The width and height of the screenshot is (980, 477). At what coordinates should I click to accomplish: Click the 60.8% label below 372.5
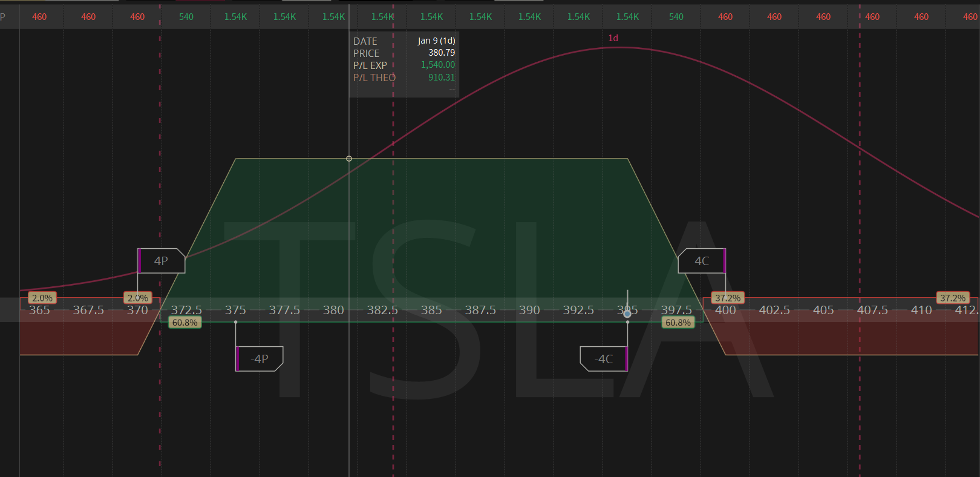click(x=185, y=323)
